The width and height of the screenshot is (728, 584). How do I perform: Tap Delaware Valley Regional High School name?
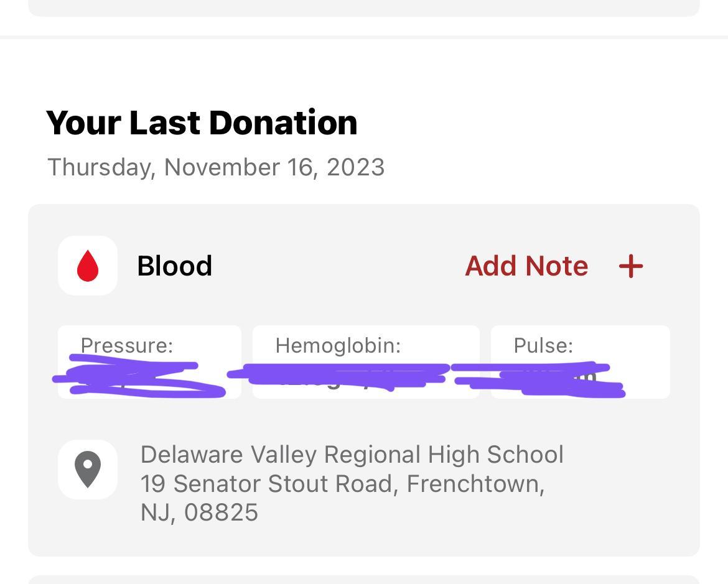(x=352, y=455)
